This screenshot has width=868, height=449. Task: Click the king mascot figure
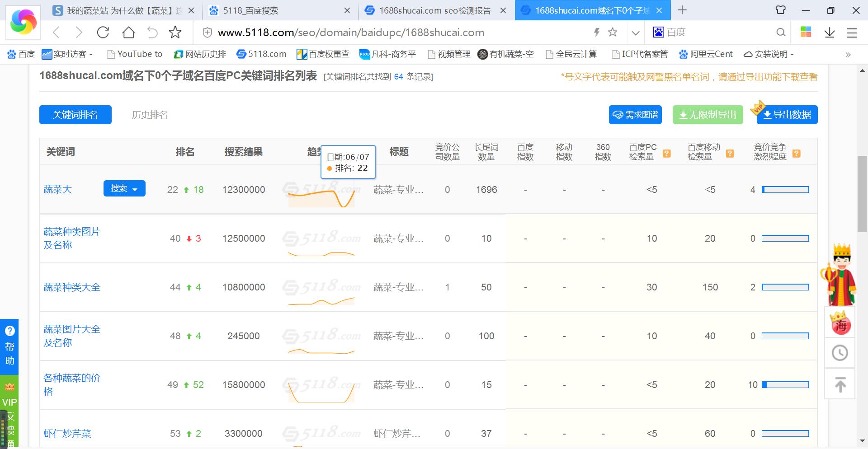click(x=840, y=275)
